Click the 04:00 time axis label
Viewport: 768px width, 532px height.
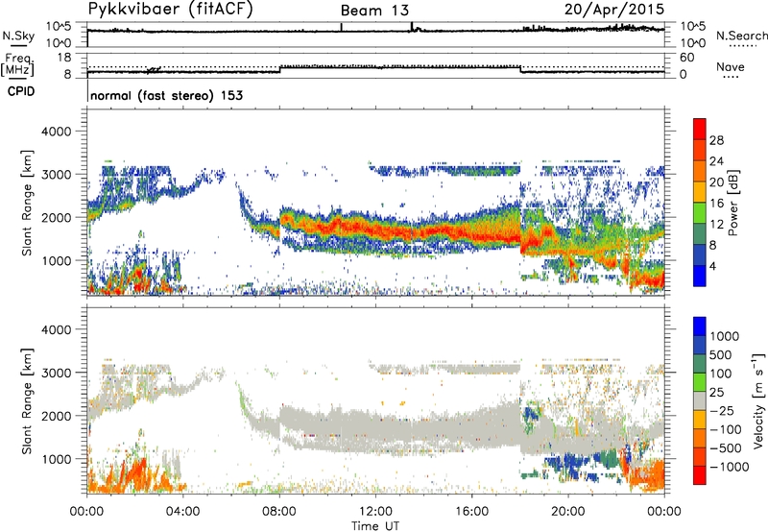(183, 512)
